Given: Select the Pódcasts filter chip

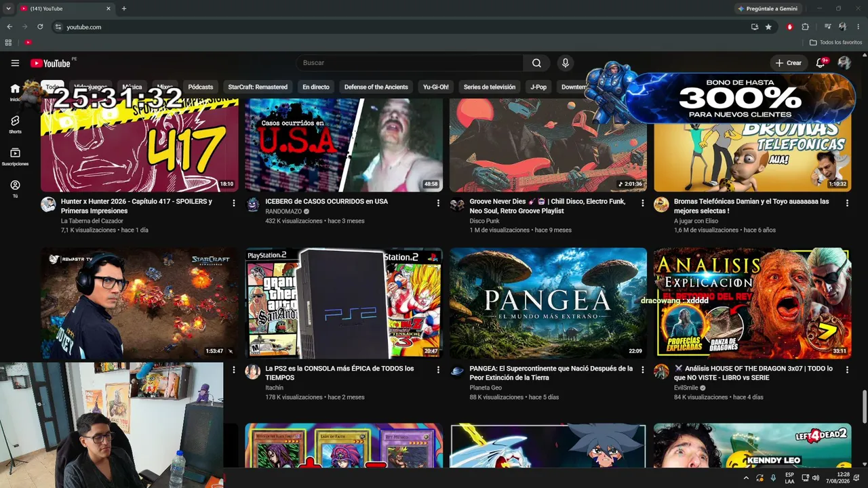Looking at the screenshot, I should 200,87.
